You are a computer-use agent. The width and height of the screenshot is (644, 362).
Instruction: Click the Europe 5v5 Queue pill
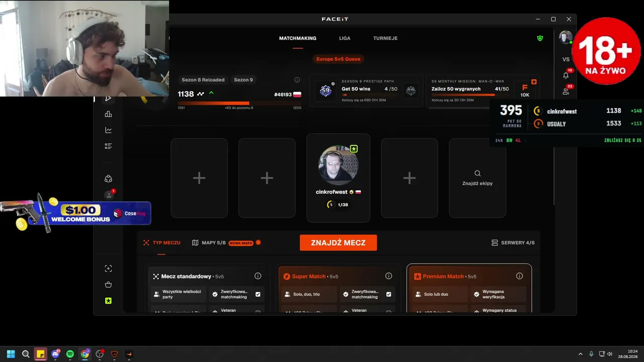tap(338, 59)
